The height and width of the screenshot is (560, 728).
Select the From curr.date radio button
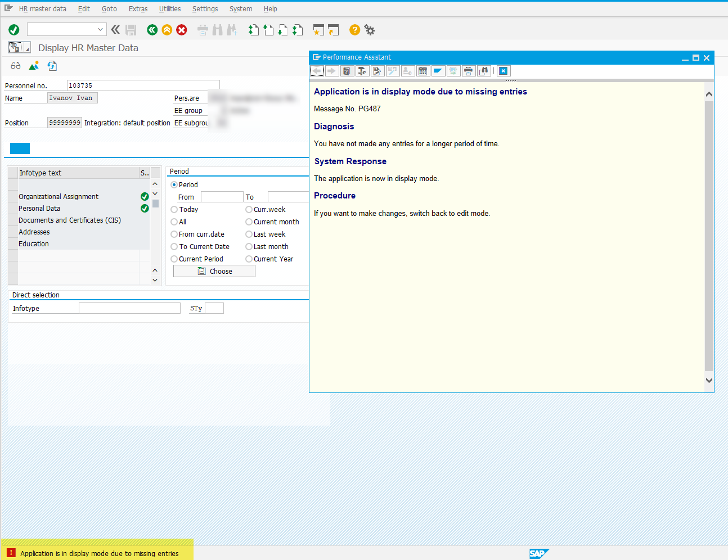pyautogui.click(x=174, y=234)
